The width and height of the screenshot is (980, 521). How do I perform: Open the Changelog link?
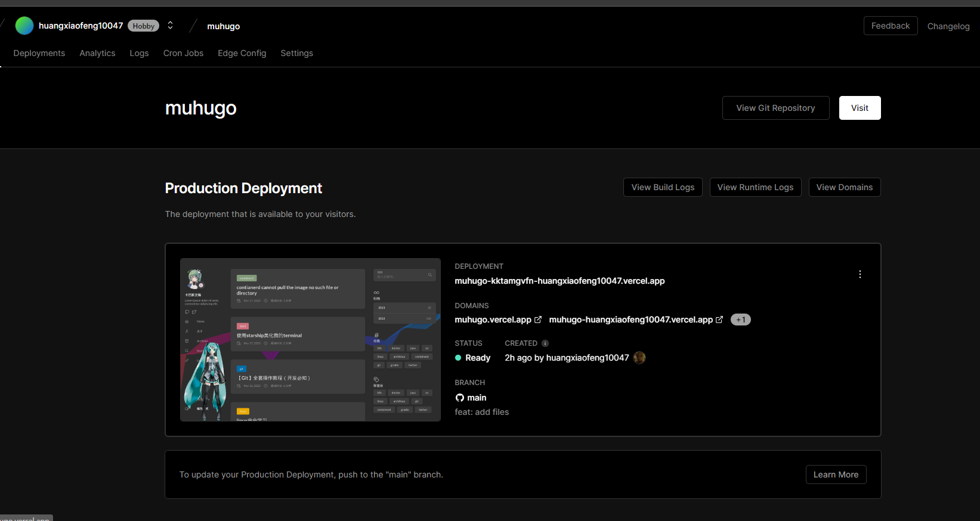point(948,26)
